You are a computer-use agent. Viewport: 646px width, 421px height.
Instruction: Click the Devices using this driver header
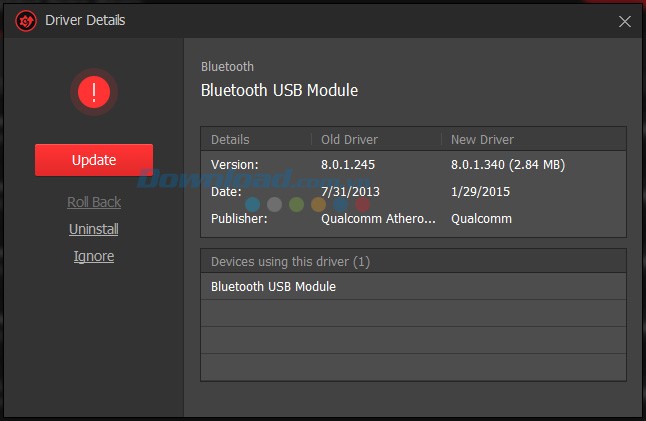[x=290, y=262]
